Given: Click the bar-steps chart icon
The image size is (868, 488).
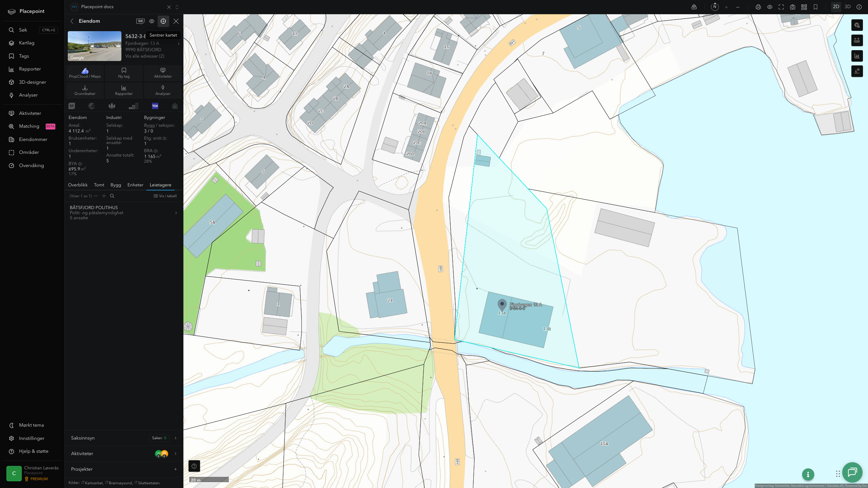Looking at the screenshot, I should (134, 106).
